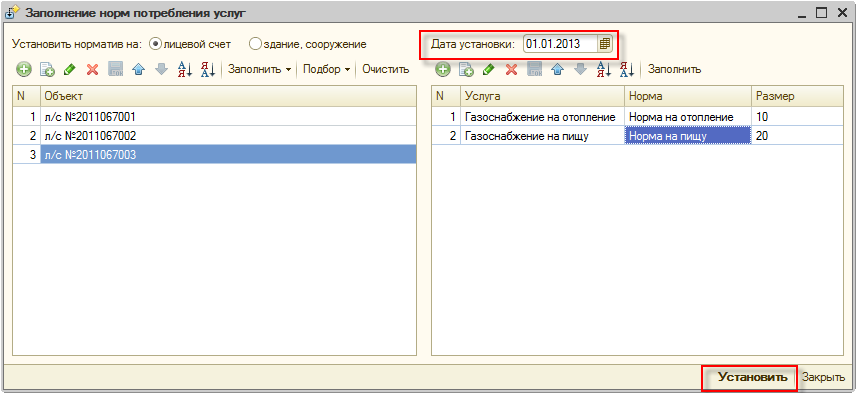The image size is (856, 393).
Task: Maximize the window via title bar button
Action: 822,13
